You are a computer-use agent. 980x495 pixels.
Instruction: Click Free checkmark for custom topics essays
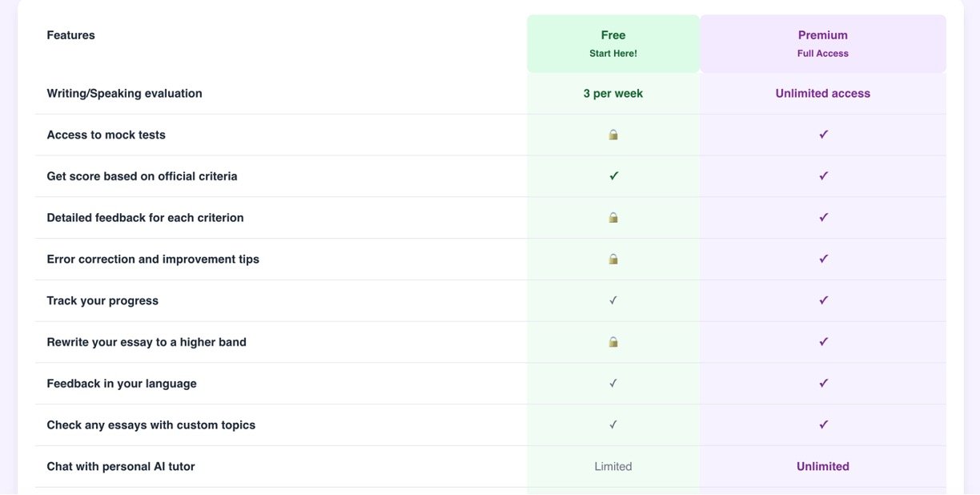[x=613, y=425]
